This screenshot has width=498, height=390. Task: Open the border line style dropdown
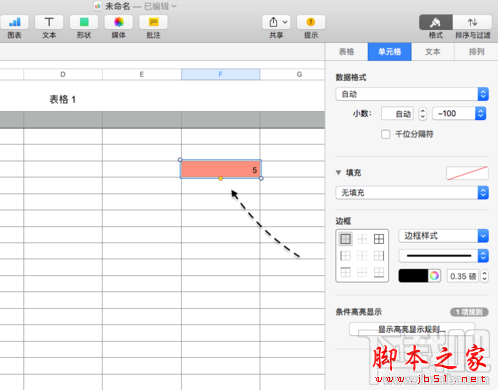[443, 256]
